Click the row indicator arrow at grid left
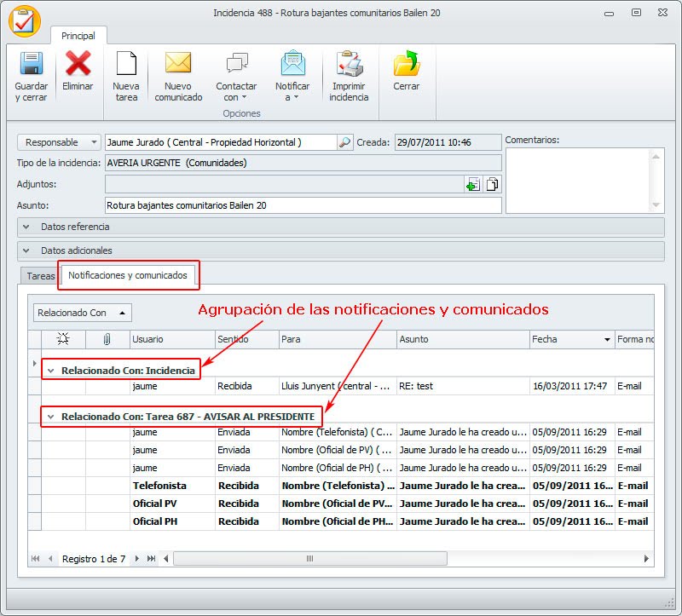 (34, 363)
